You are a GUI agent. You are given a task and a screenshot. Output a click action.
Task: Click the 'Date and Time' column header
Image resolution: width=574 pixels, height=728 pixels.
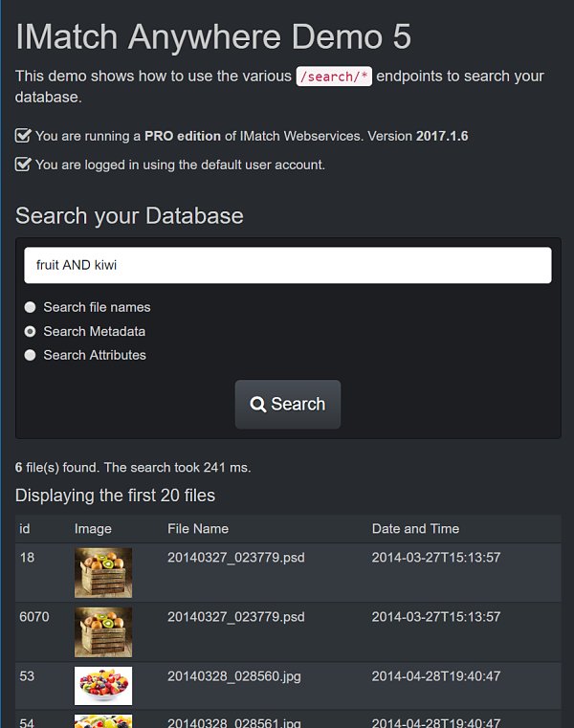coord(415,528)
